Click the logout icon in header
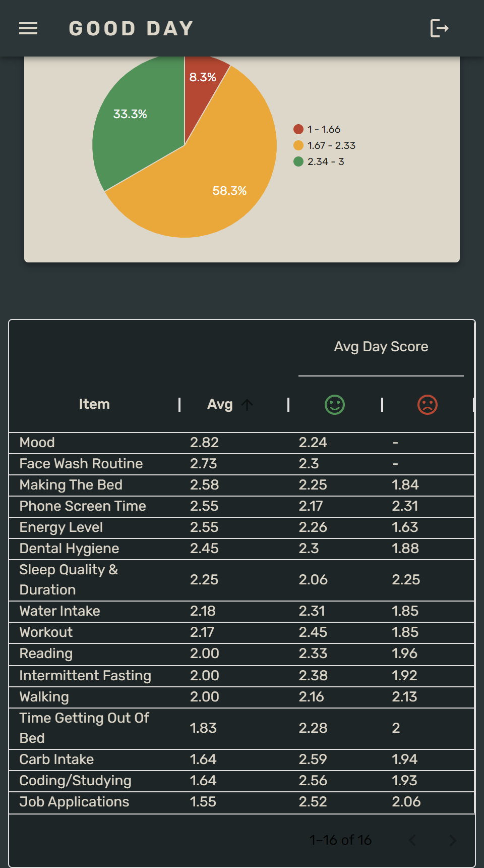This screenshot has width=484, height=868. click(439, 28)
